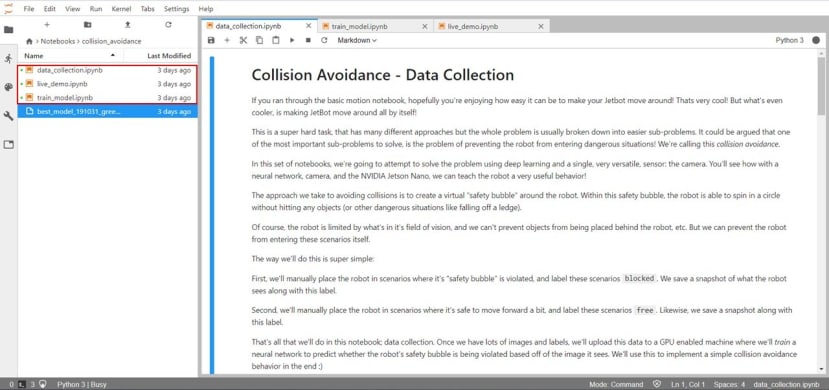829x390 pixels.
Task: Click the terminal count icon in status bar
Action: (22, 384)
